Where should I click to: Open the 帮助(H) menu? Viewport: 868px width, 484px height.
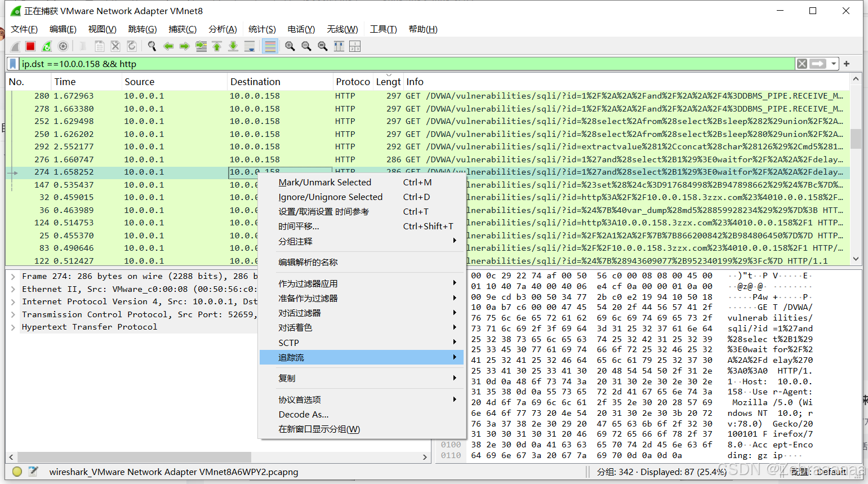coord(422,29)
